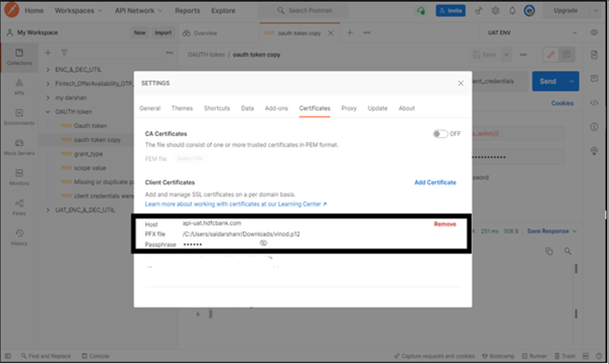The image size is (609, 364).
Task: Close the Settings dialog
Action: 461,83
